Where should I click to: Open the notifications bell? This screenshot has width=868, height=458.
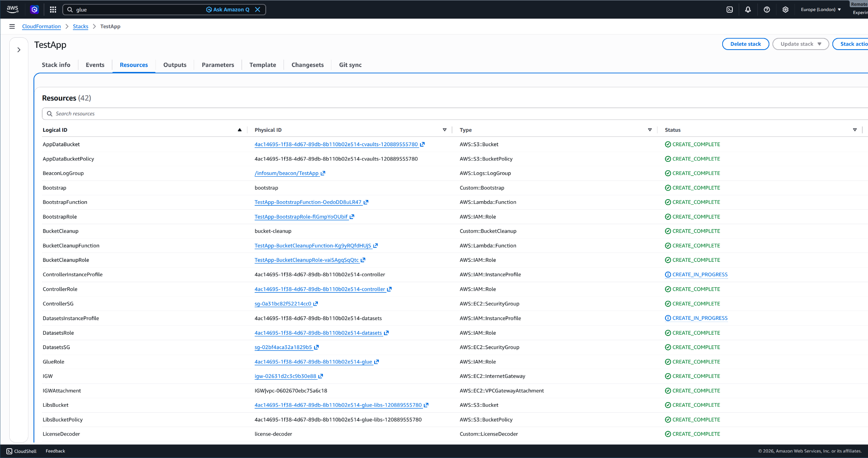748,9
